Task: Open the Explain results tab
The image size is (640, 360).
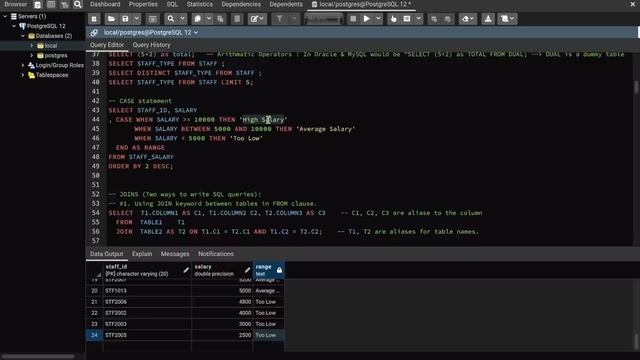Action: pyautogui.click(x=142, y=254)
